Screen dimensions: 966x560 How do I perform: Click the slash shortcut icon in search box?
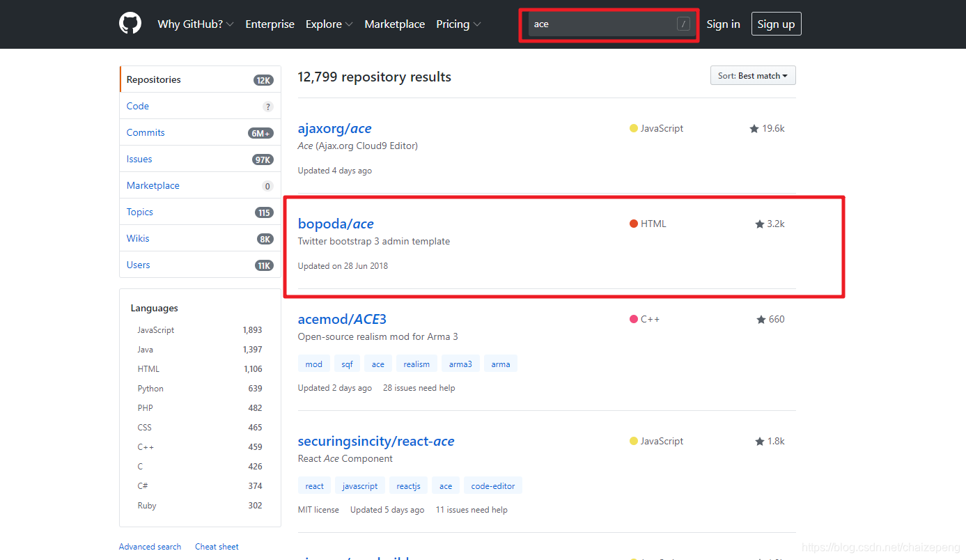point(683,23)
